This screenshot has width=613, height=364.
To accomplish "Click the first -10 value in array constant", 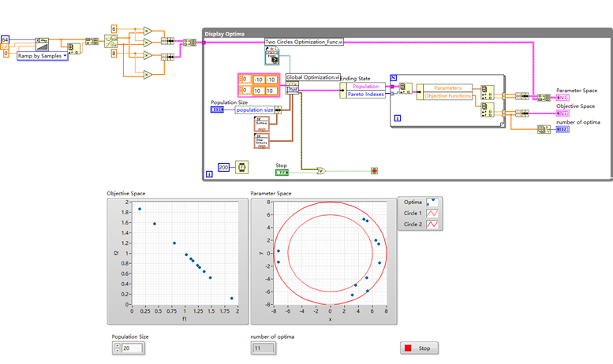I will pyautogui.click(x=259, y=80).
